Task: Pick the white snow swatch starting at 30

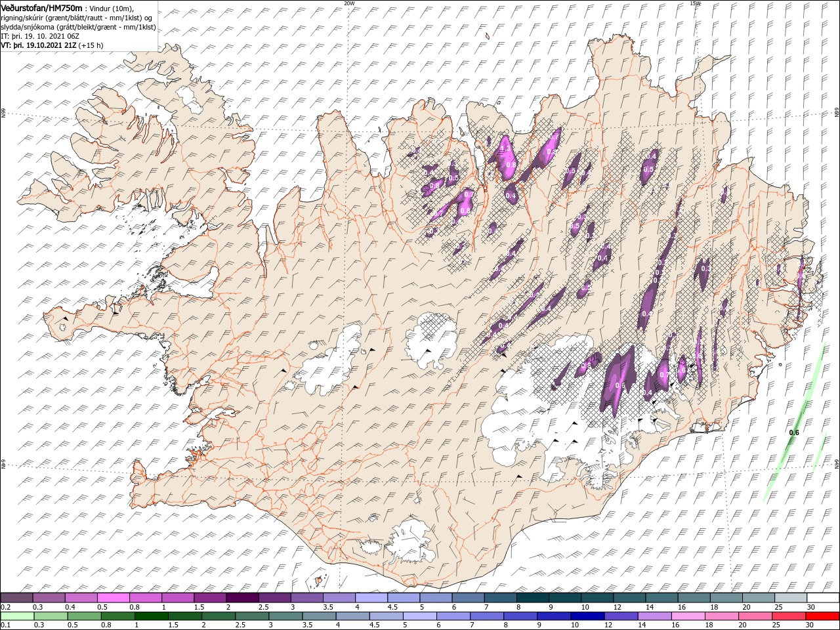Action: (x=823, y=597)
